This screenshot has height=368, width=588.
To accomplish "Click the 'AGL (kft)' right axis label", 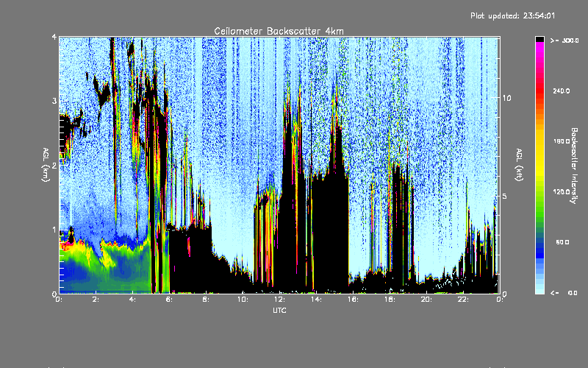I will click(x=519, y=165).
